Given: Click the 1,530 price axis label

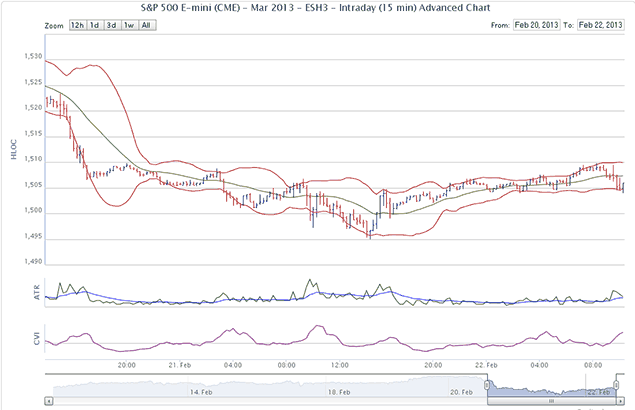Looking at the screenshot, I should click(33, 56).
